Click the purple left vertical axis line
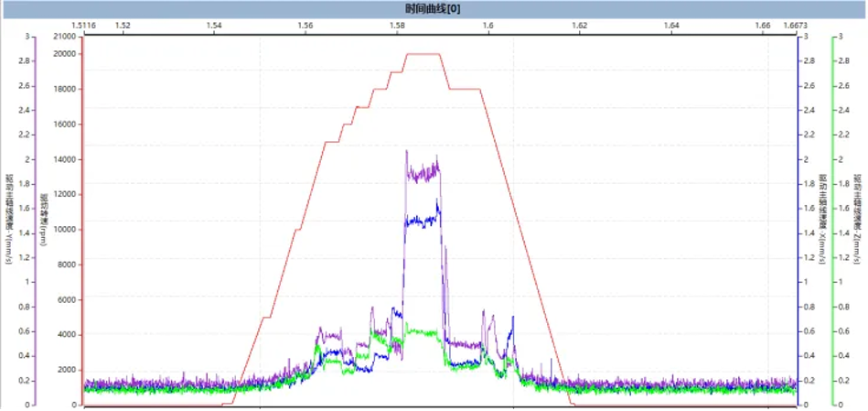The image size is (868, 411). coord(36,220)
